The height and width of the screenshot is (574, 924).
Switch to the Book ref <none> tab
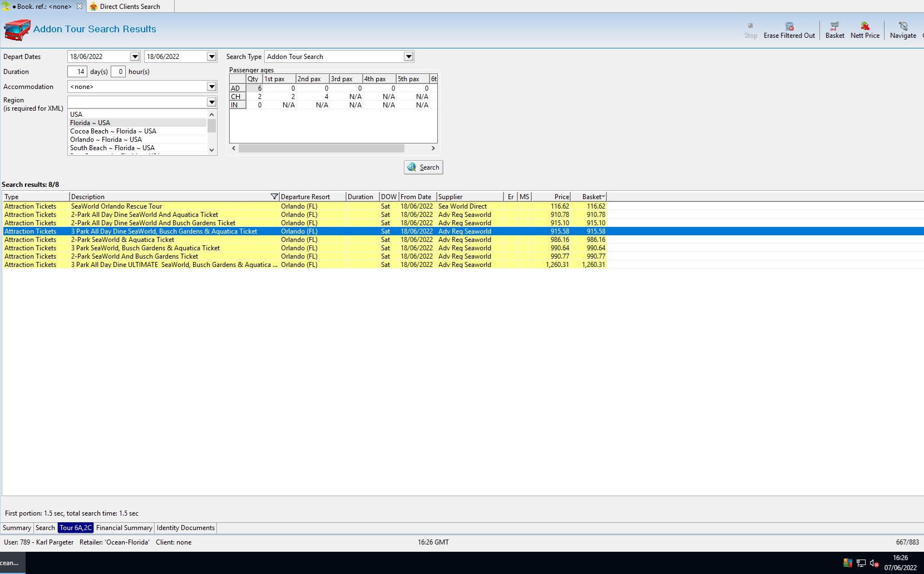pyautogui.click(x=43, y=7)
